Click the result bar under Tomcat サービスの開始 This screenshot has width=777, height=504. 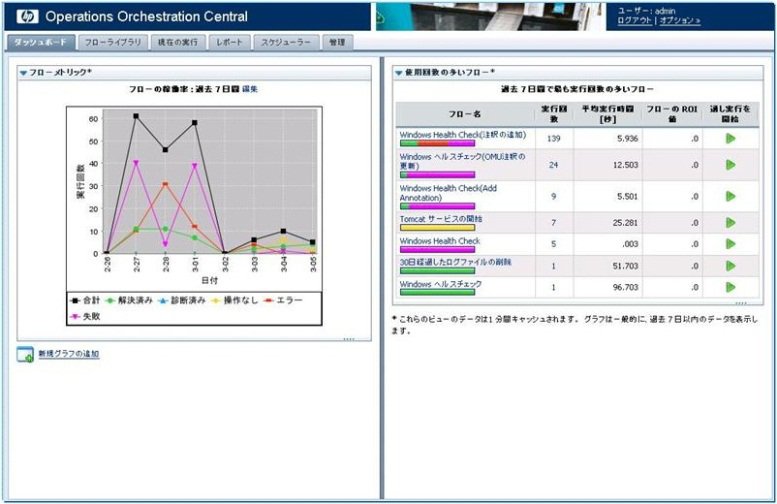(438, 228)
